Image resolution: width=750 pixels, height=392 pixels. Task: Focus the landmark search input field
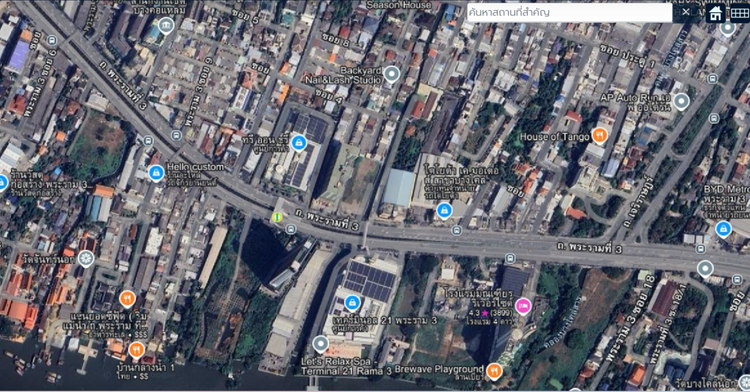coord(569,12)
